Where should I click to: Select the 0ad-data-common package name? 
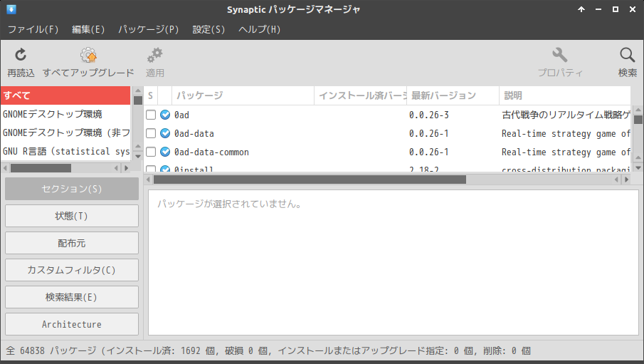[x=211, y=152]
